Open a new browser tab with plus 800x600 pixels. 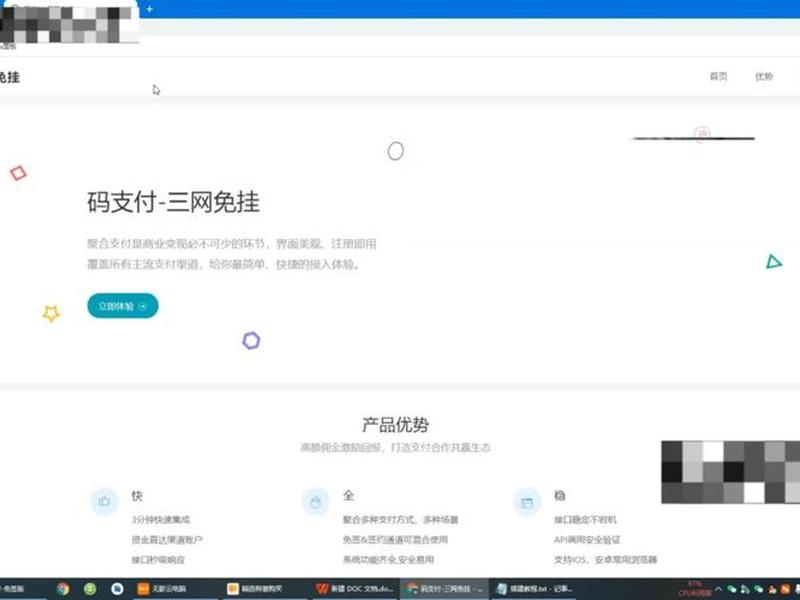coord(149,9)
